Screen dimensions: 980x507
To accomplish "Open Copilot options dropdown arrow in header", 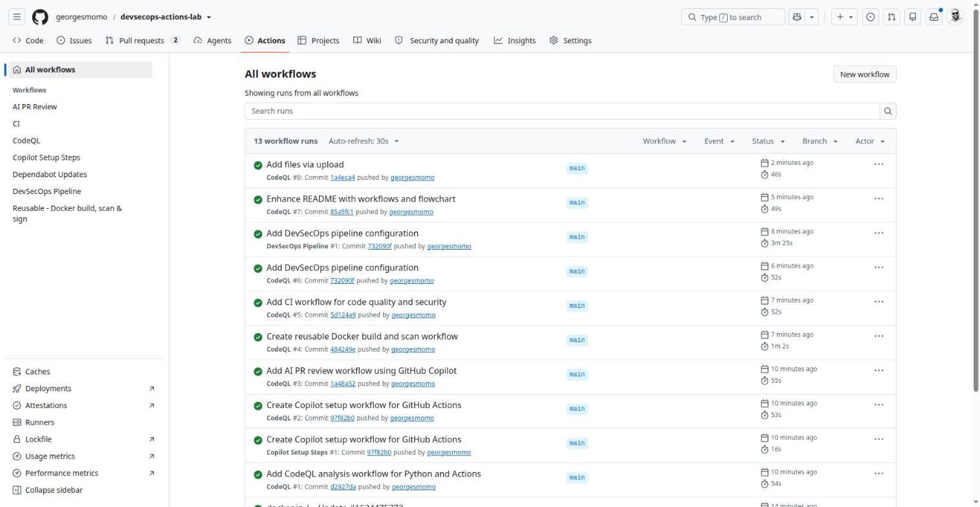I will pyautogui.click(x=812, y=17).
